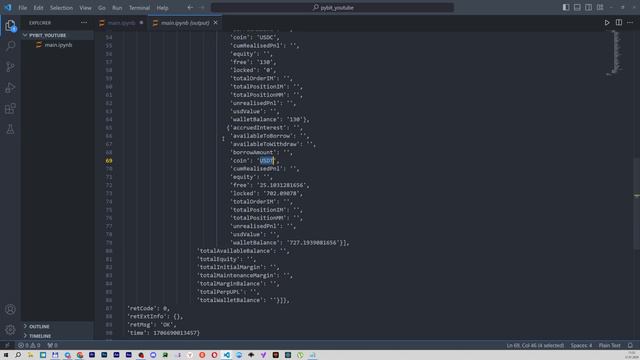
Task: Close the main.ipynb (output) tab
Action: pos(216,23)
